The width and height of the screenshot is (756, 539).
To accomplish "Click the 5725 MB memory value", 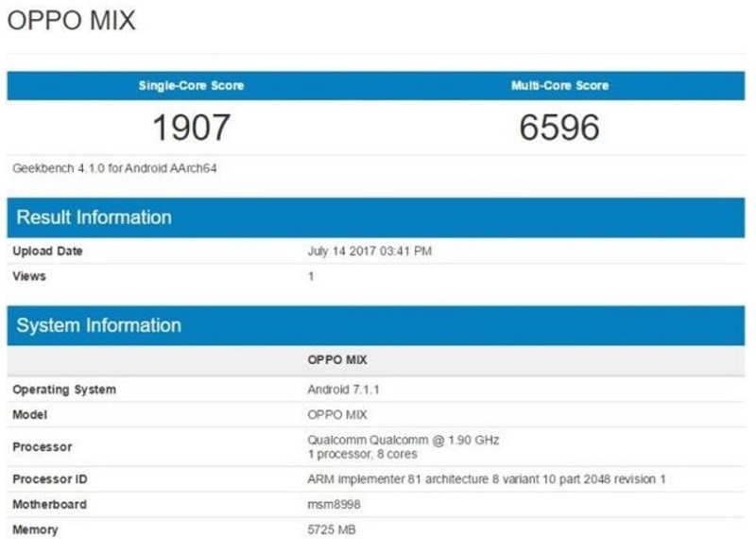I will (332, 530).
